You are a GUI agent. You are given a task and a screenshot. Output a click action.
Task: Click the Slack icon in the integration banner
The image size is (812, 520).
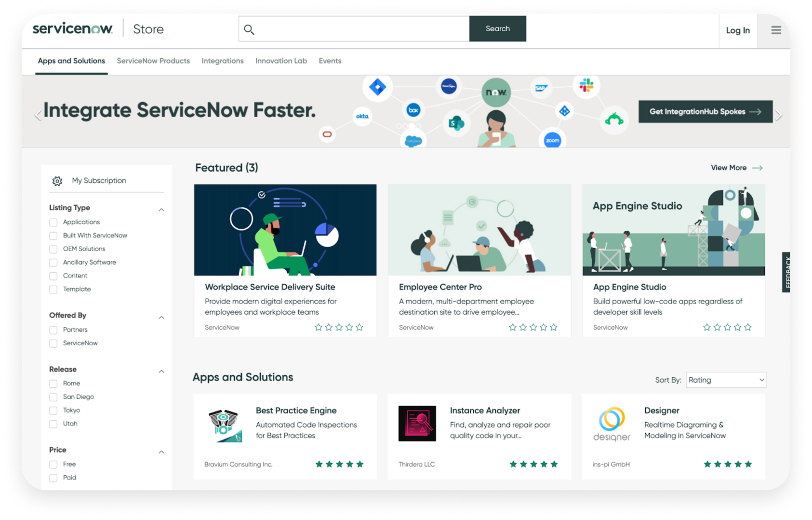[586, 86]
